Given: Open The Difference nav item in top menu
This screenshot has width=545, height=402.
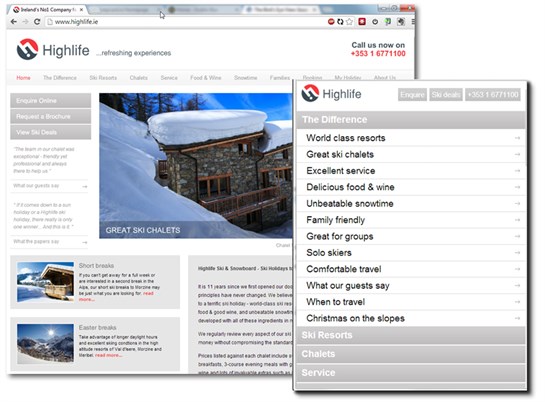Looking at the screenshot, I should [60, 77].
